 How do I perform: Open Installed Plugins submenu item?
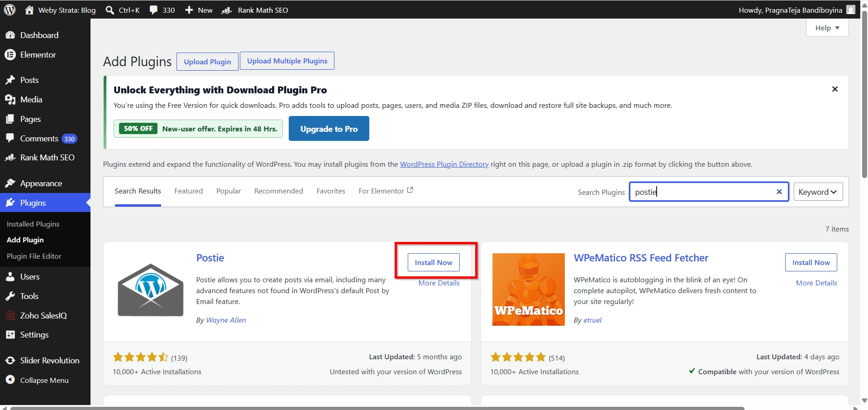click(x=33, y=224)
